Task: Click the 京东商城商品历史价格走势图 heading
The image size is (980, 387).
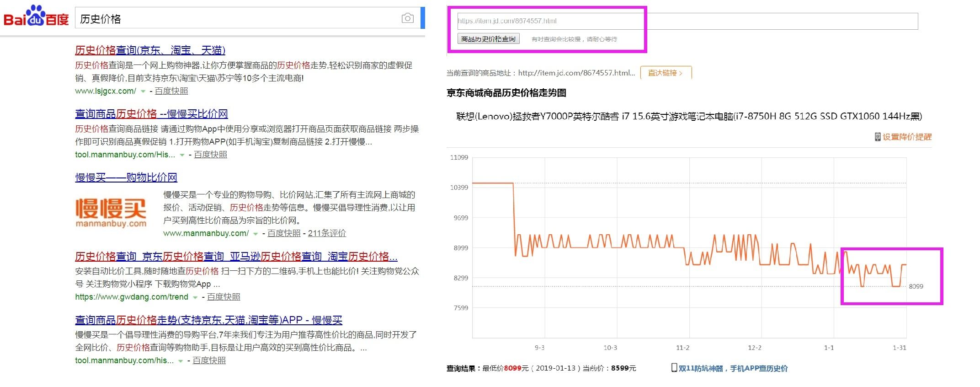Action: coord(506,93)
